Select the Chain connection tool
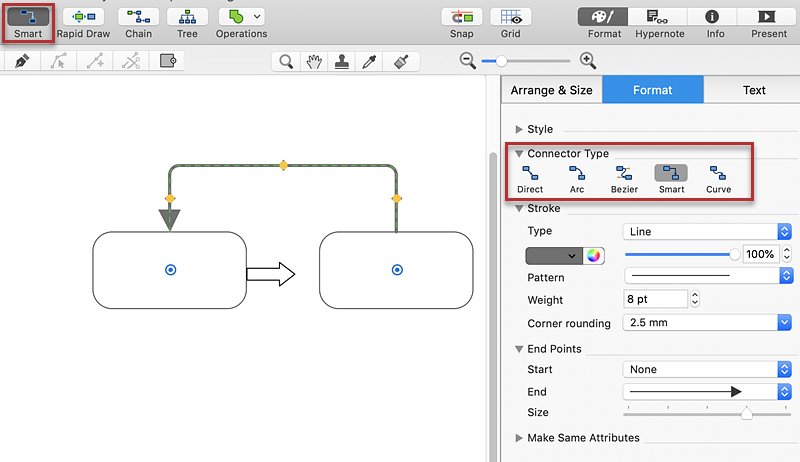 [139, 18]
